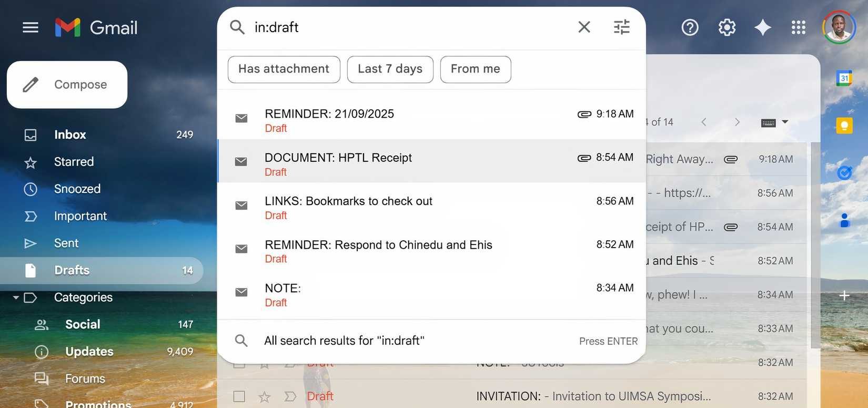Get add-ons with the plus icon
The width and height of the screenshot is (868, 408).
[844, 295]
